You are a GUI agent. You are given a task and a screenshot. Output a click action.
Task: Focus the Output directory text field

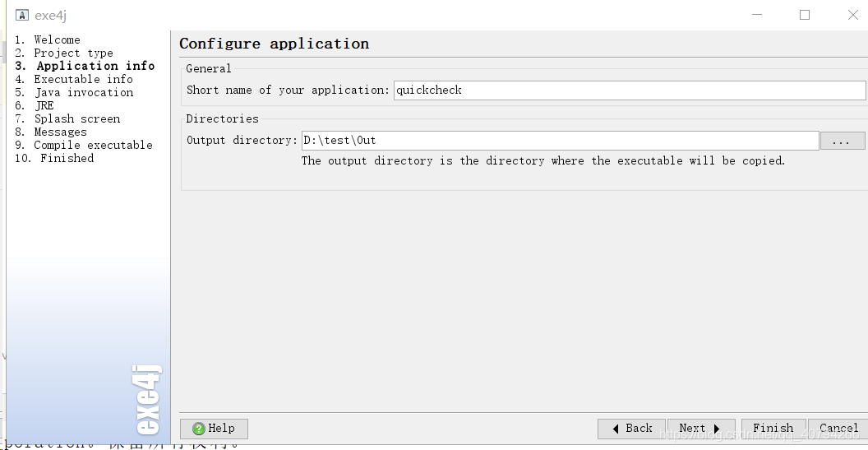coord(561,141)
